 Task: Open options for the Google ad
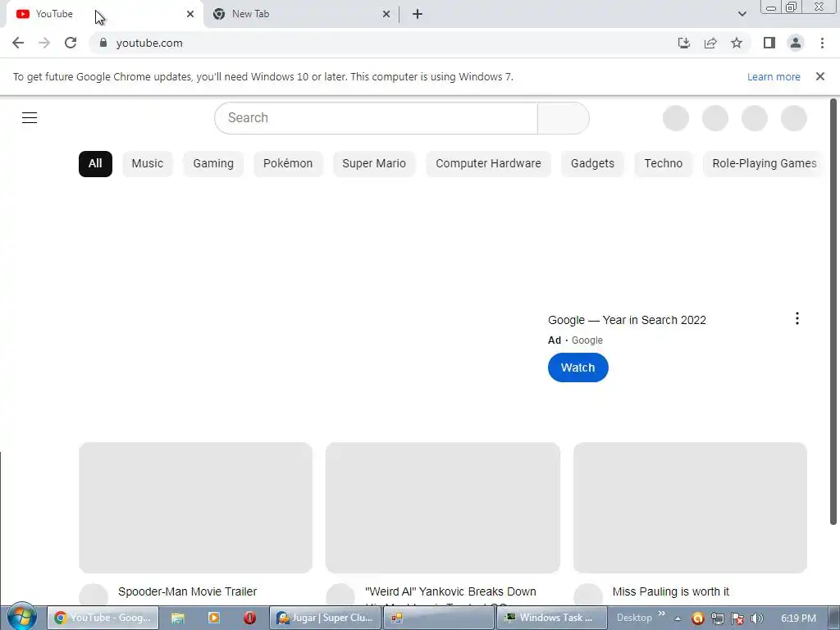pyautogui.click(x=797, y=319)
